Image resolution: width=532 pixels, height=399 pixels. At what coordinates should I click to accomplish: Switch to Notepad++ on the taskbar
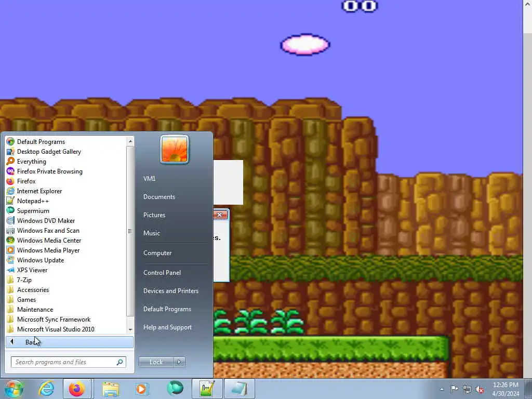pos(207,389)
